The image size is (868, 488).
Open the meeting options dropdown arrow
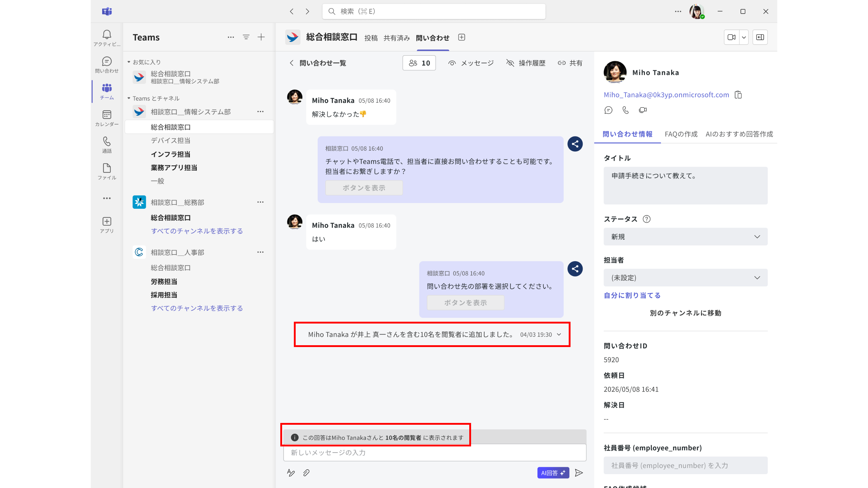[744, 37]
